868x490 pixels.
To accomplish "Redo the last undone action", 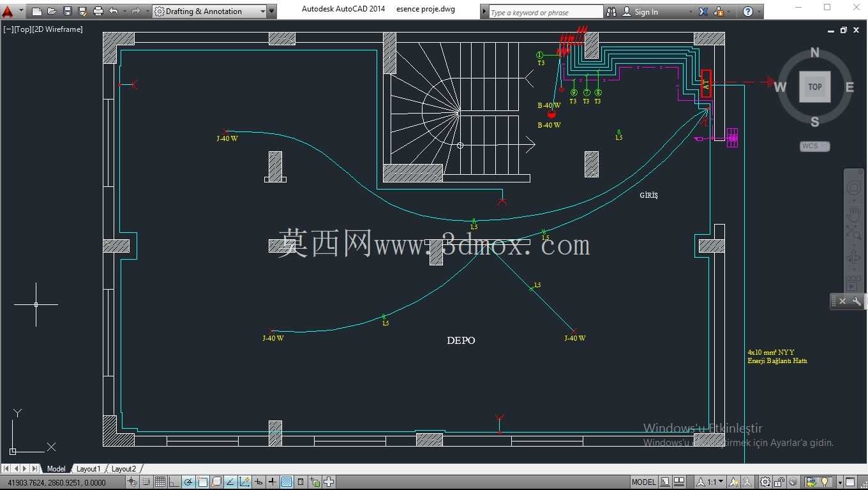I will [x=135, y=11].
